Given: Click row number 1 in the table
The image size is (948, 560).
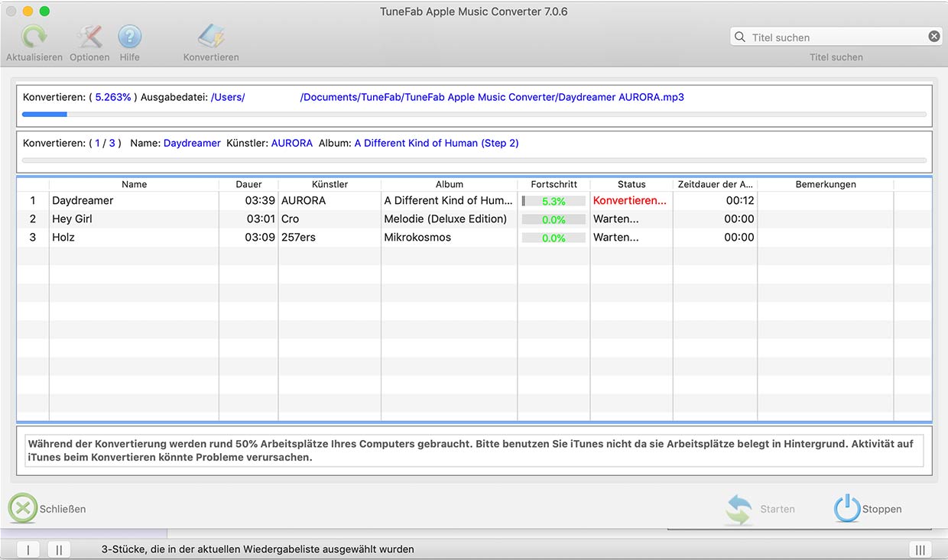Looking at the screenshot, I should tap(33, 200).
